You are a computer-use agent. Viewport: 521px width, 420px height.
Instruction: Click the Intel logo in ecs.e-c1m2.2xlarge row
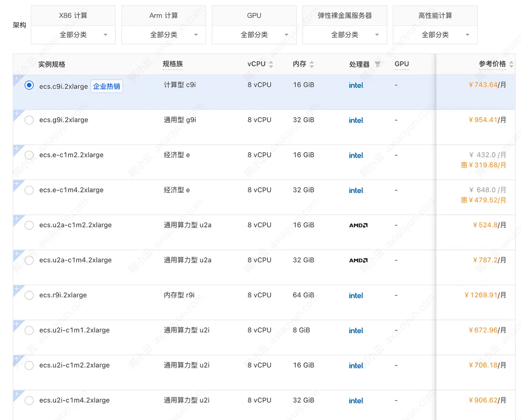tap(356, 155)
